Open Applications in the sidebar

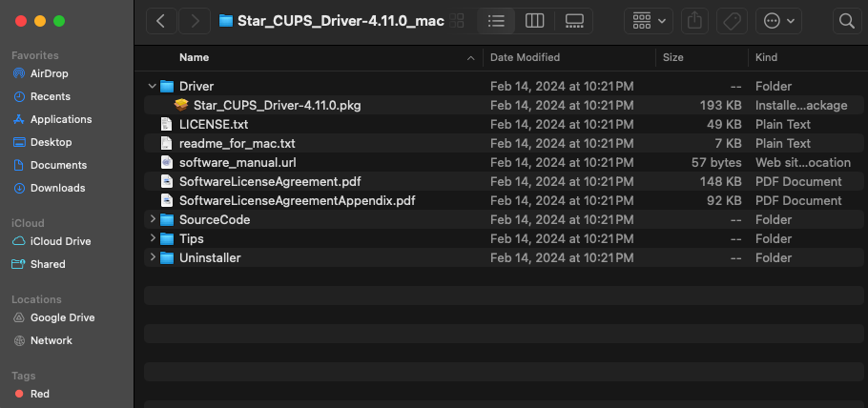[x=52, y=119]
